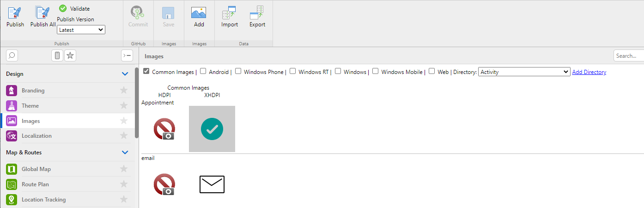
Task: Click the favorites star filter icon
Action: [70, 55]
